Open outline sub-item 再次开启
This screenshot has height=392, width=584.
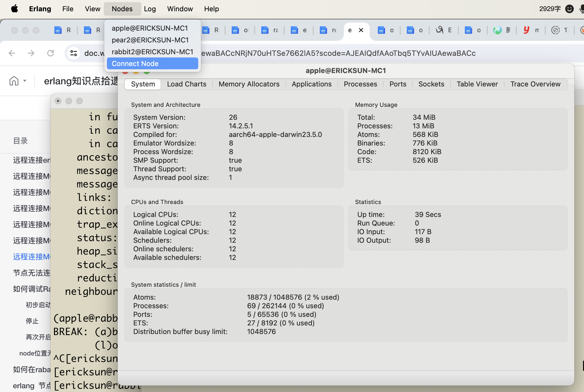tap(38, 337)
